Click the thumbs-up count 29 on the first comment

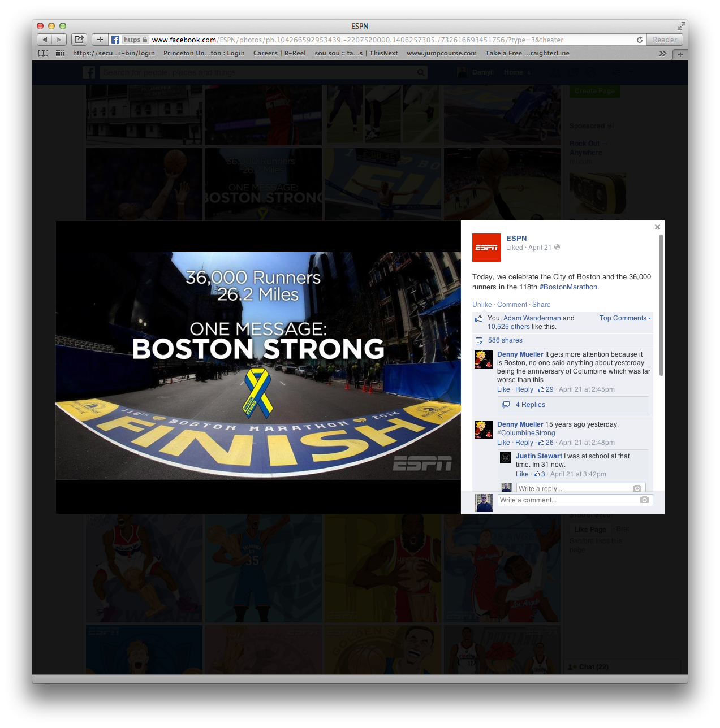point(546,389)
